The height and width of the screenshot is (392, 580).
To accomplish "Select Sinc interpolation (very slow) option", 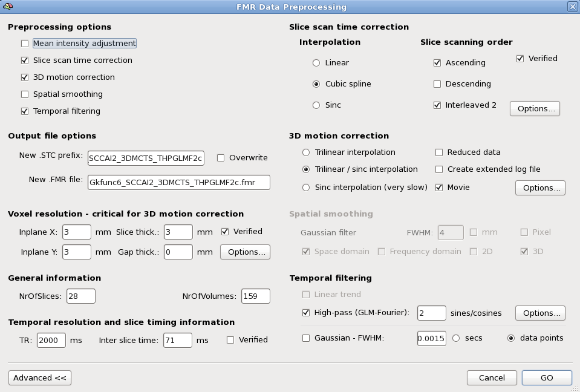I will tap(305, 187).
